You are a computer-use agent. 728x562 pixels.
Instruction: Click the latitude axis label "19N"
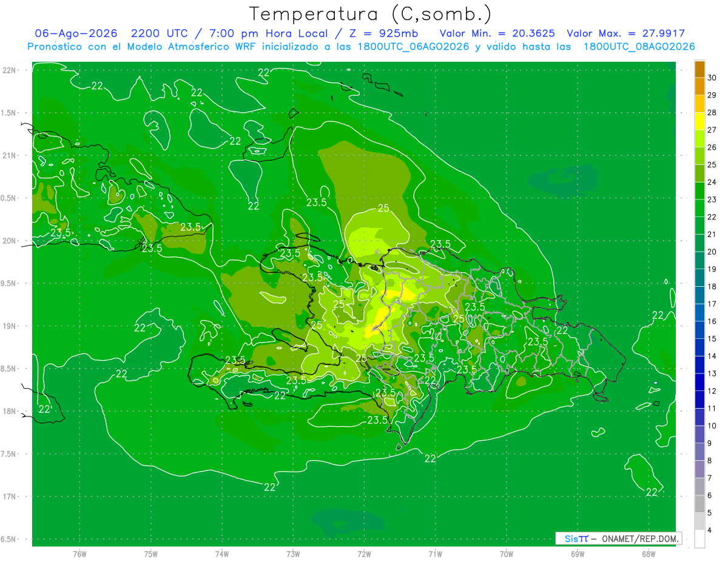10,326
